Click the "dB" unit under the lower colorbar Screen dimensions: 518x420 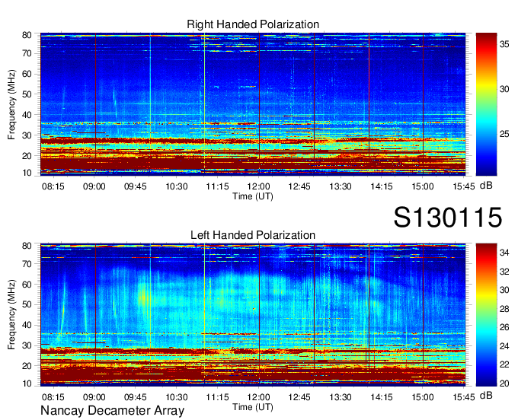(486, 396)
